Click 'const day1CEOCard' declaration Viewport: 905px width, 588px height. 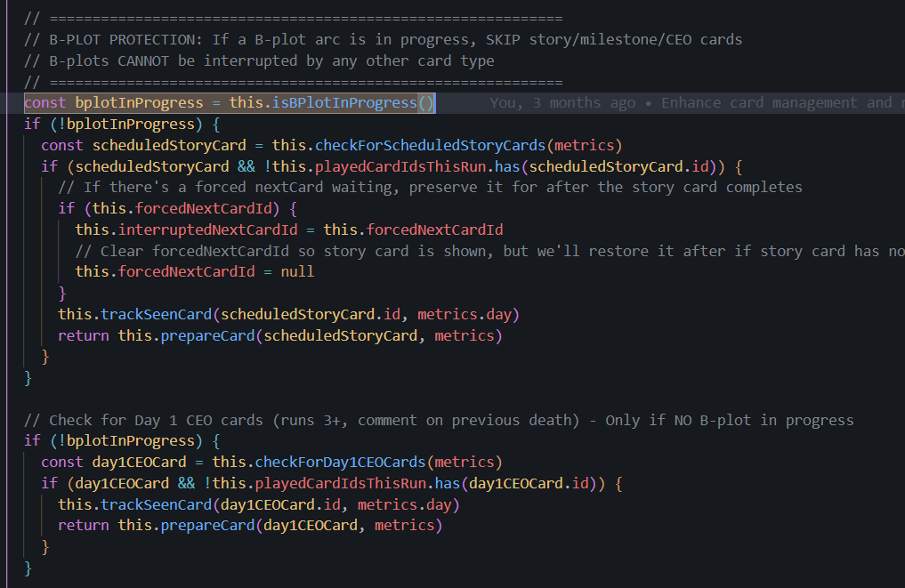point(114,463)
